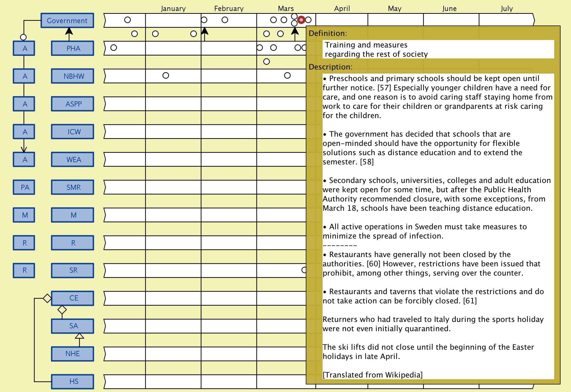Select the NHE actor box

pyautogui.click(x=73, y=354)
